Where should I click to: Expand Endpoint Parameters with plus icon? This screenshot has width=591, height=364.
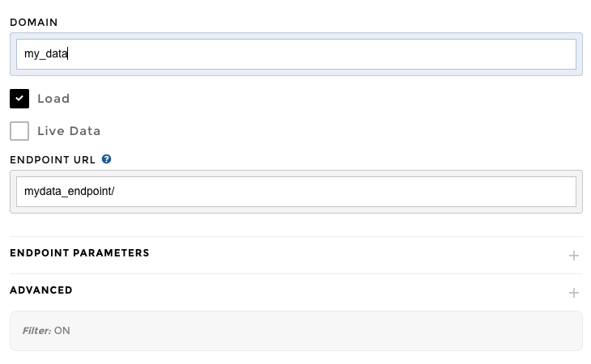coord(573,256)
